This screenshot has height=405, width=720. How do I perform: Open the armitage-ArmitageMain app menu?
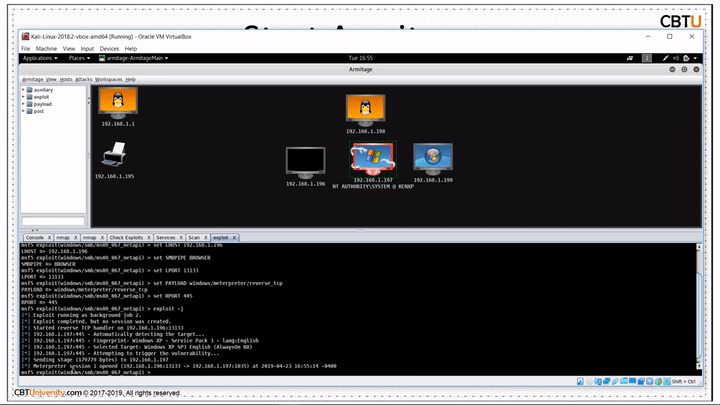[x=134, y=58]
